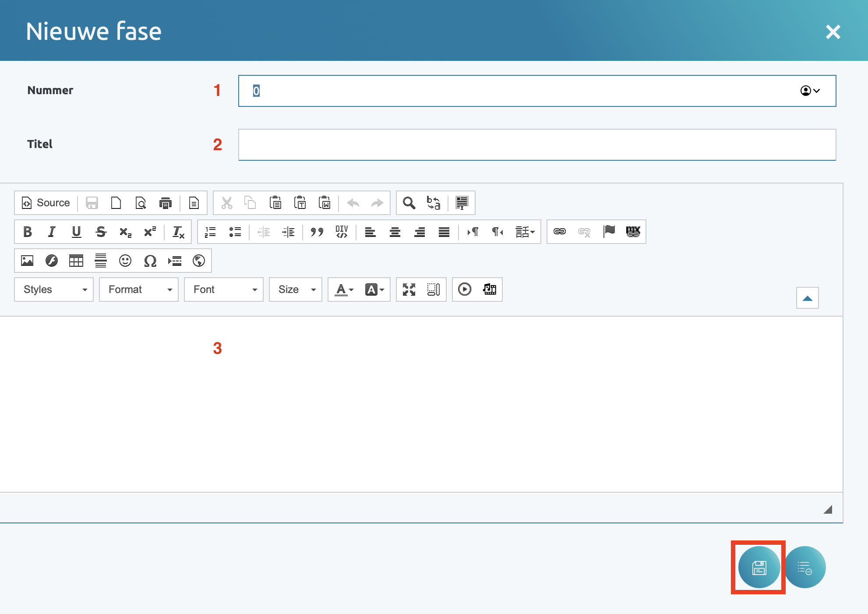
Task: Insert a numbered list
Action: 210,232
